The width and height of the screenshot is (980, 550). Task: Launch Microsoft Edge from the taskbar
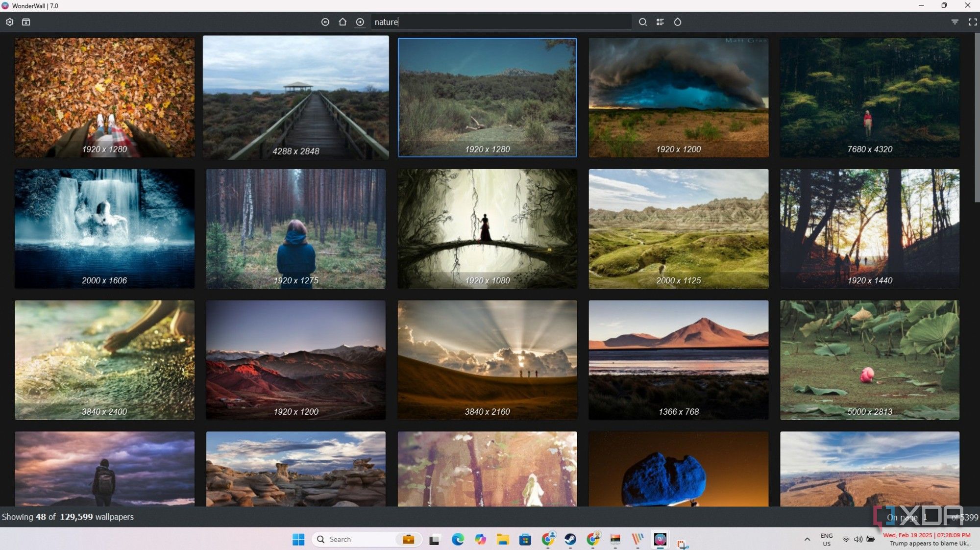[458, 540]
